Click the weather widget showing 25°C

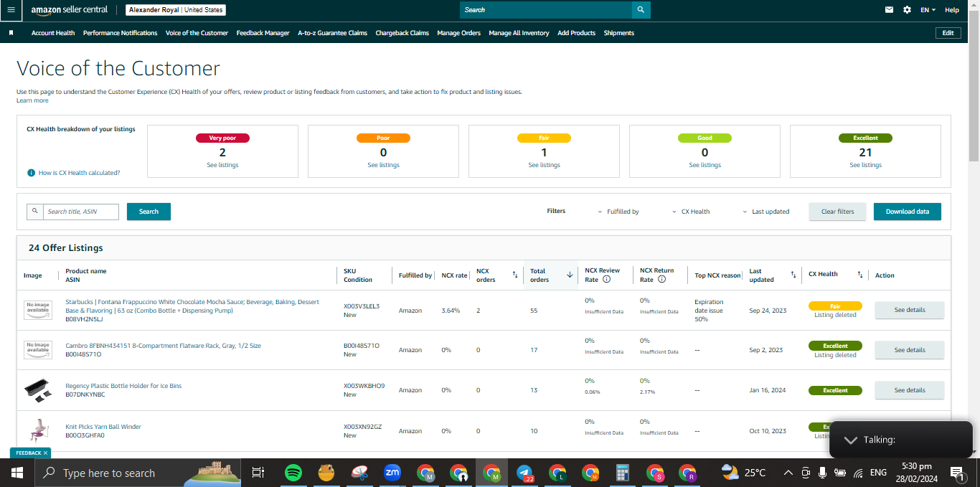pyautogui.click(x=744, y=473)
